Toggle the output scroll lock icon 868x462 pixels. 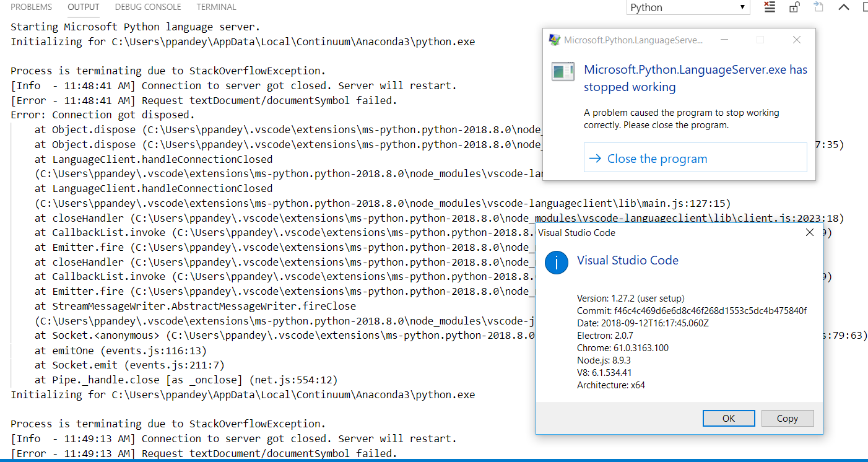[x=794, y=7]
